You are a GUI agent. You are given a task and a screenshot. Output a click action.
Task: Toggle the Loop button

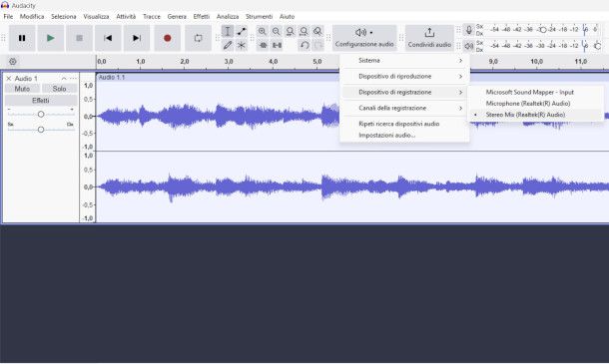(198, 38)
